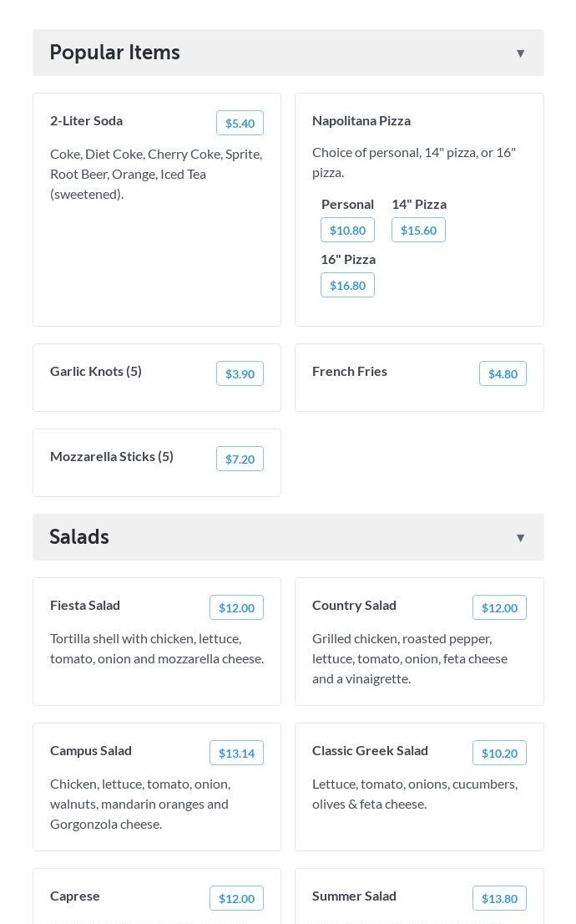
Task: Add Campus Salad at $13.14
Action: [x=236, y=753]
